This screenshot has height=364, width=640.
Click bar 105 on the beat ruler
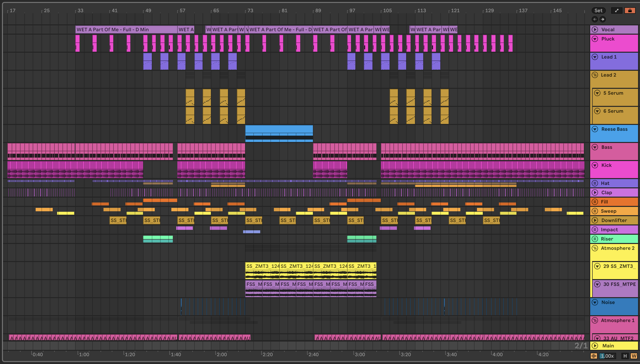pyautogui.click(x=387, y=10)
